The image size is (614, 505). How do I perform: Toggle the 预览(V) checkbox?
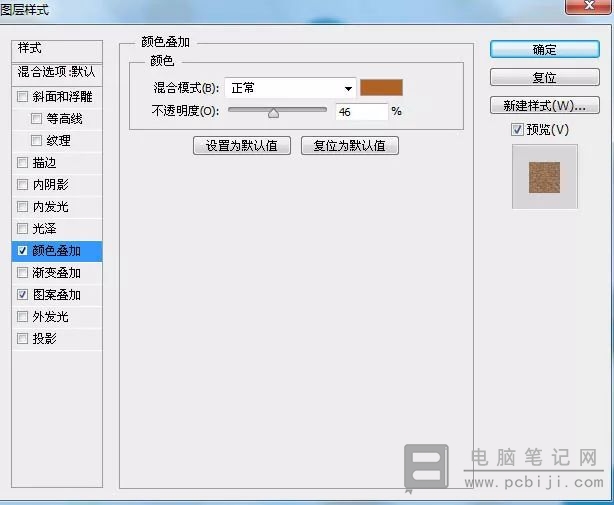517,130
